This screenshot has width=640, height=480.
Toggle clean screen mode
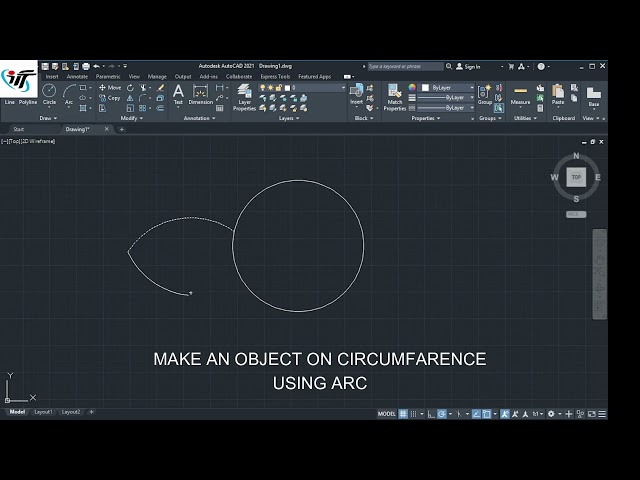[591, 414]
